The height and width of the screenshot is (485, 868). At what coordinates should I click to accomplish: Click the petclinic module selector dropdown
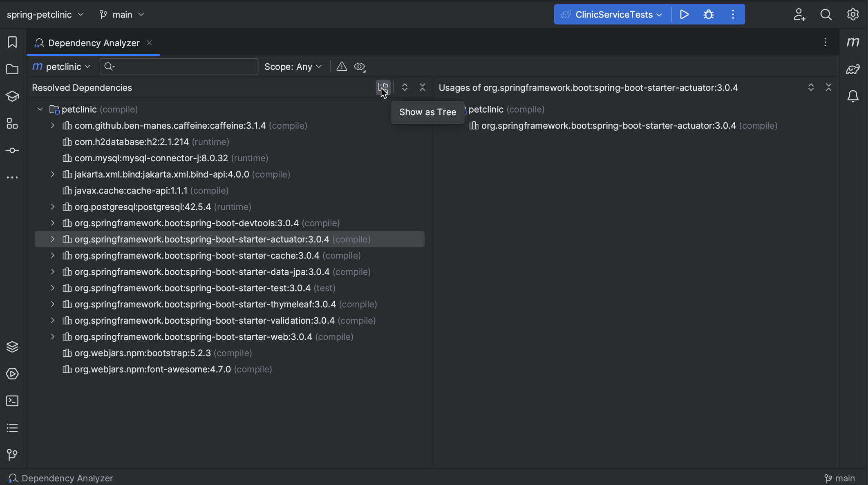click(62, 66)
